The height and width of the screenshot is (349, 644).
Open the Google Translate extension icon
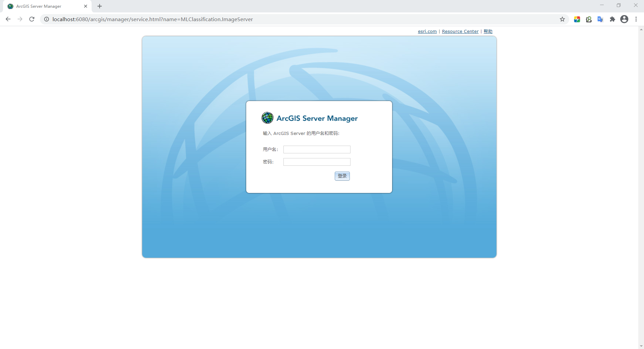tap(600, 19)
